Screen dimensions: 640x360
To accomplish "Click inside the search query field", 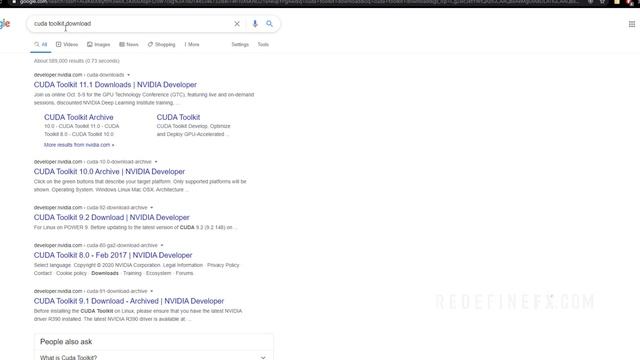I will (131, 24).
